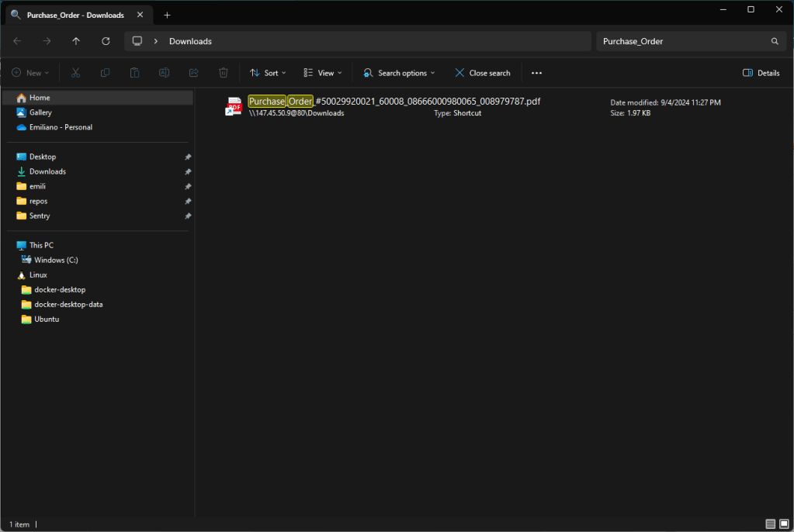Click the Close search button

pyautogui.click(x=482, y=73)
